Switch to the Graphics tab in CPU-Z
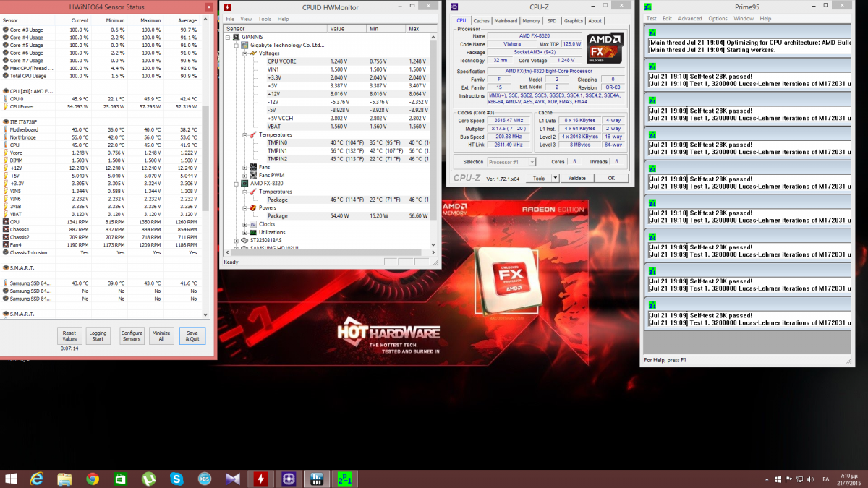 [x=574, y=21]
